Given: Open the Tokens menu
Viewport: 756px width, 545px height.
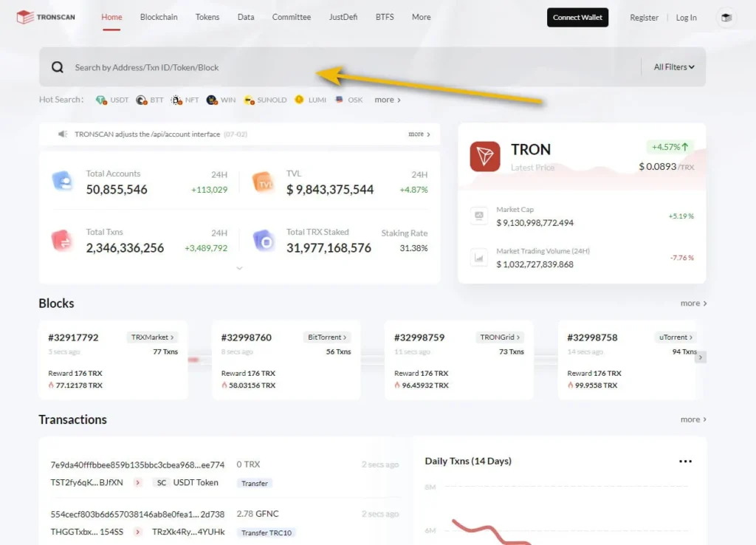Looking at the screenshot, I should [x=207, y=17].
